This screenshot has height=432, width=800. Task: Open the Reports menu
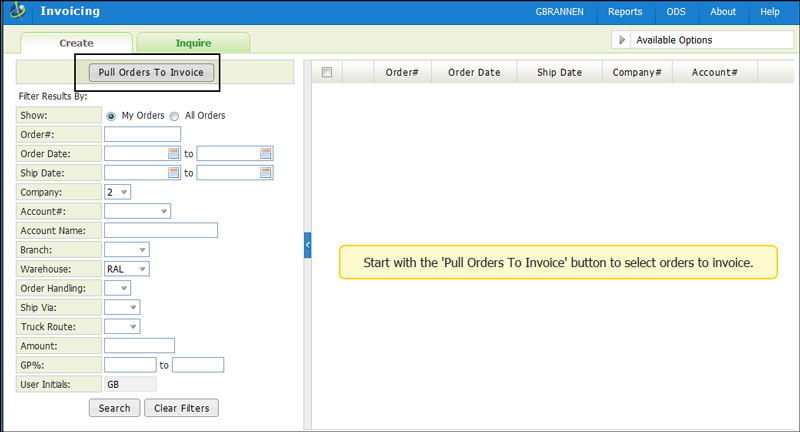625,12
